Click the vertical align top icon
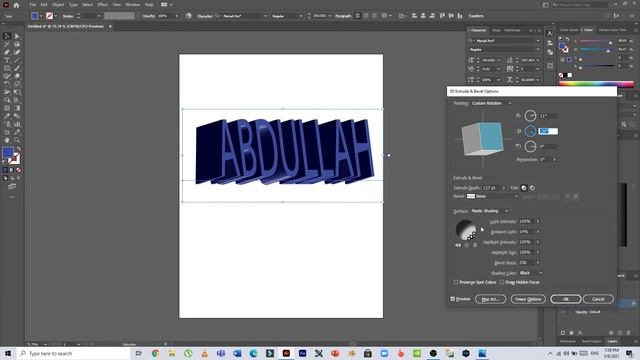 click(442, 16)
